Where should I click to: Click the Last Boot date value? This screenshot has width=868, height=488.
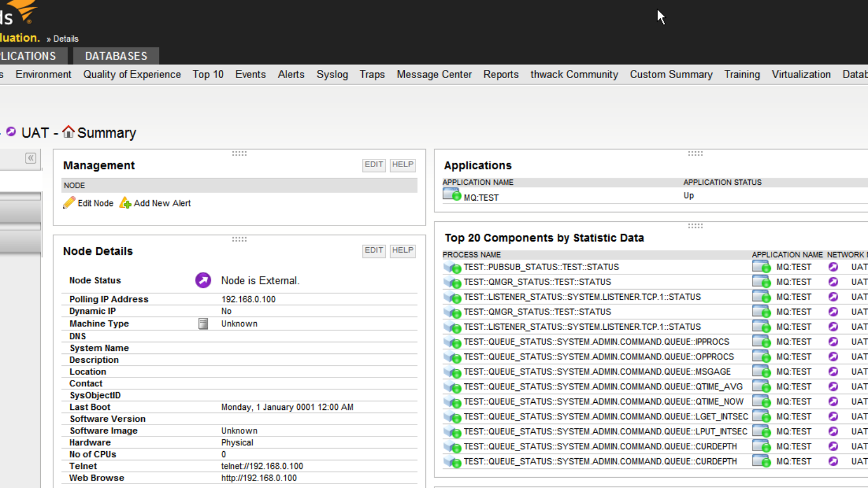(x=287, y=407)
